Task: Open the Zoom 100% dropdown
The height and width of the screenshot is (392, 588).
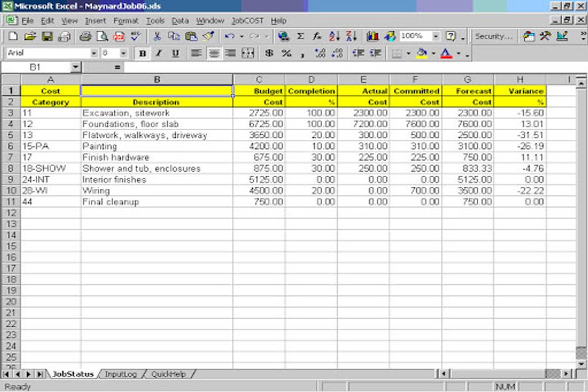Action: point(436,37)
